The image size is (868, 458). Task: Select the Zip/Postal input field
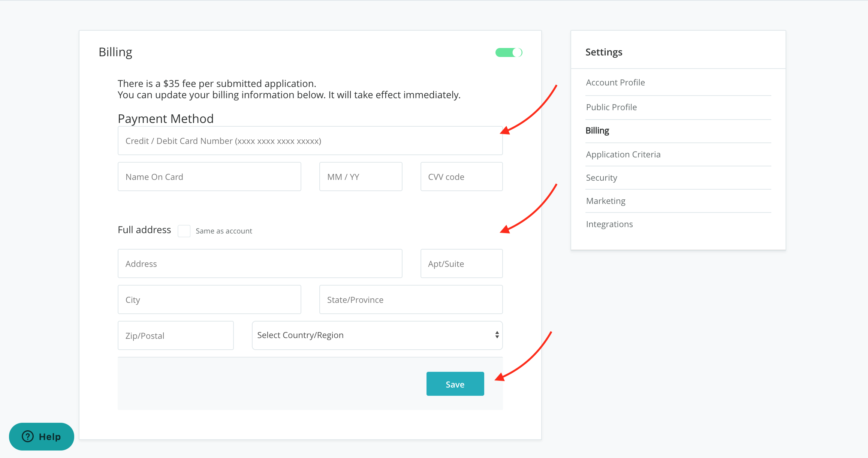click(x=175, y=336)
